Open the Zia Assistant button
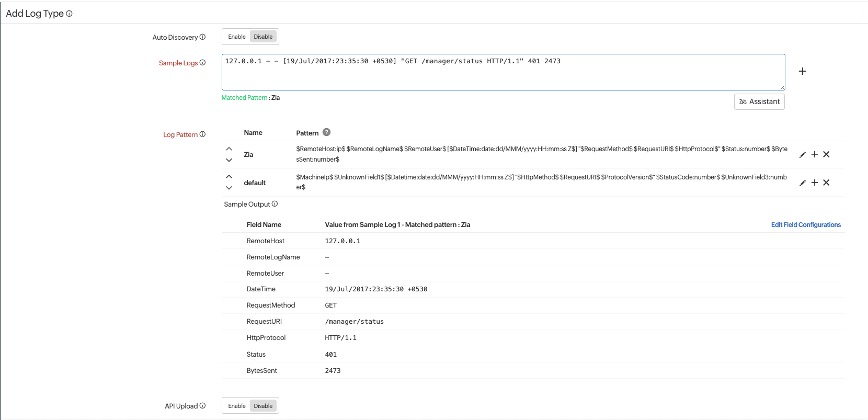 tap(759, 101)
